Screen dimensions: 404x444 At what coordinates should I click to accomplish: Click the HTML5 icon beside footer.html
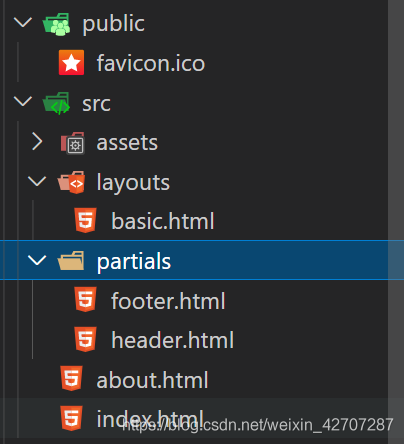tap(86, 299)
